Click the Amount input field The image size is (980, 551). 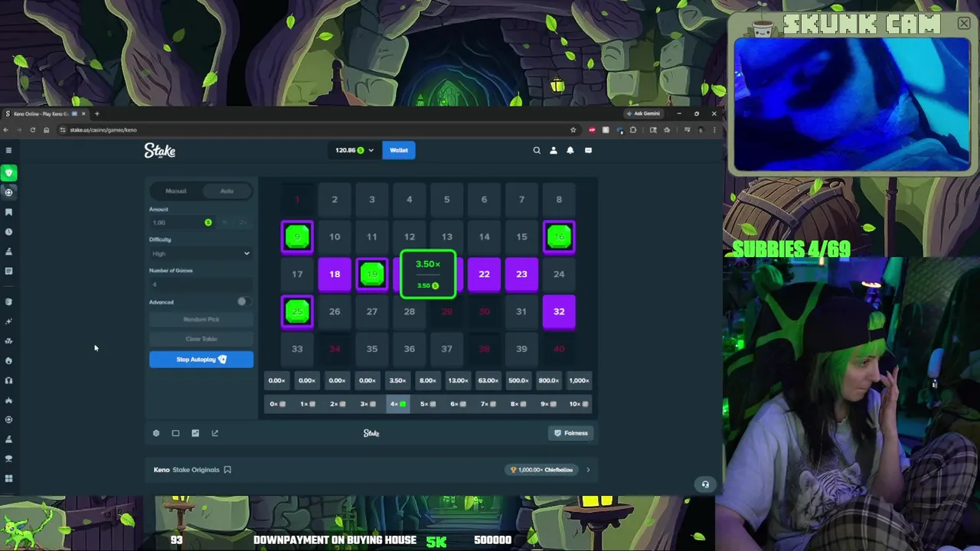coord(181,223)
